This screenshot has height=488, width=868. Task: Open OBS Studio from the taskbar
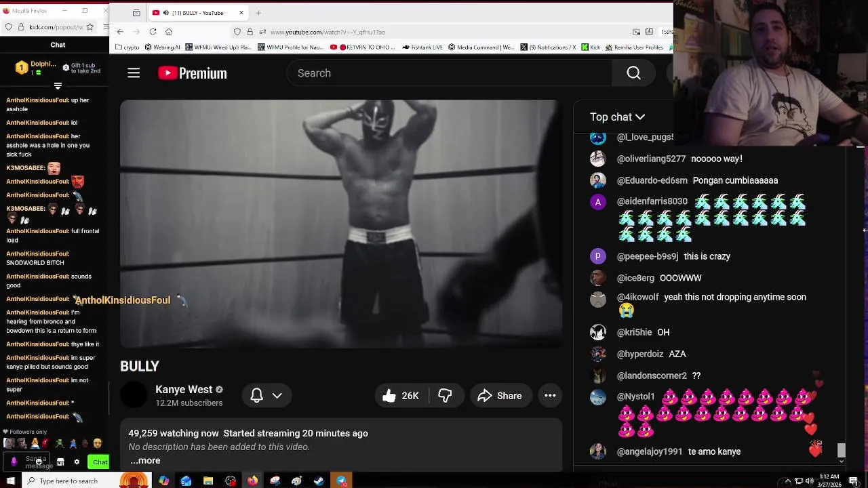pyautogui.click(x=231, y=481)
